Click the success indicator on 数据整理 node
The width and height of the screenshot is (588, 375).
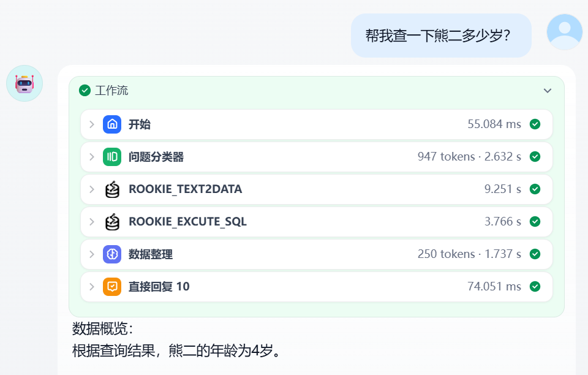[535, 254]
